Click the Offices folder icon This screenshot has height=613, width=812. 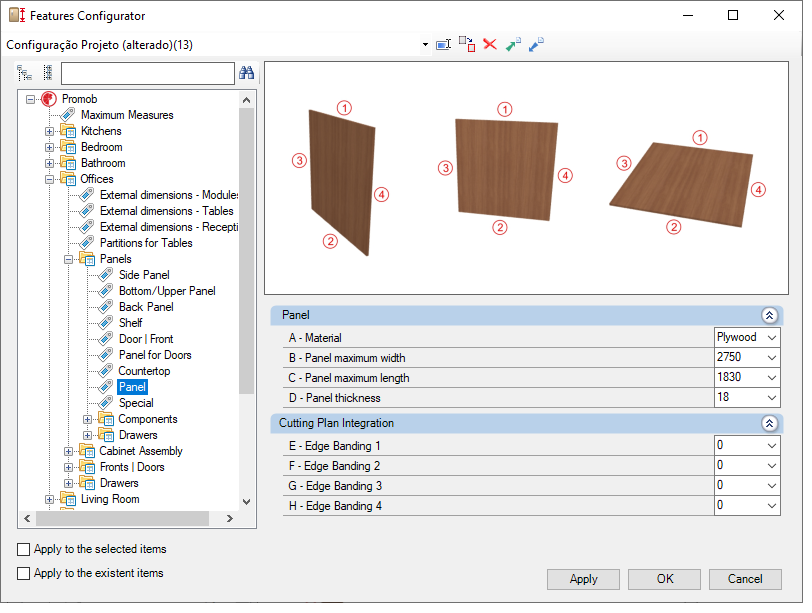[68, 179]
